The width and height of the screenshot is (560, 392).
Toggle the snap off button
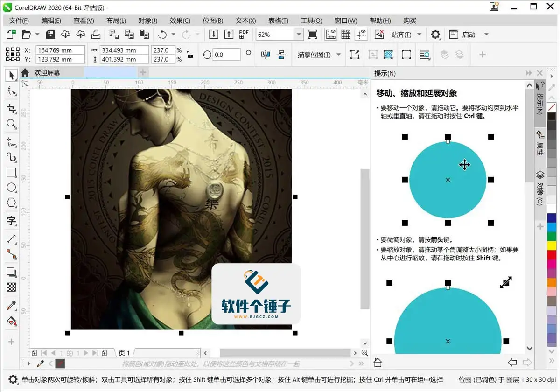[379, 35]
